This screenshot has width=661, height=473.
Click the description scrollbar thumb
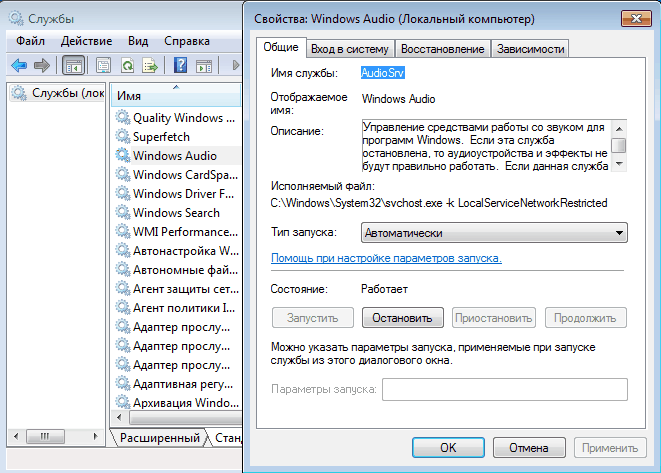(x=619, y=145)
